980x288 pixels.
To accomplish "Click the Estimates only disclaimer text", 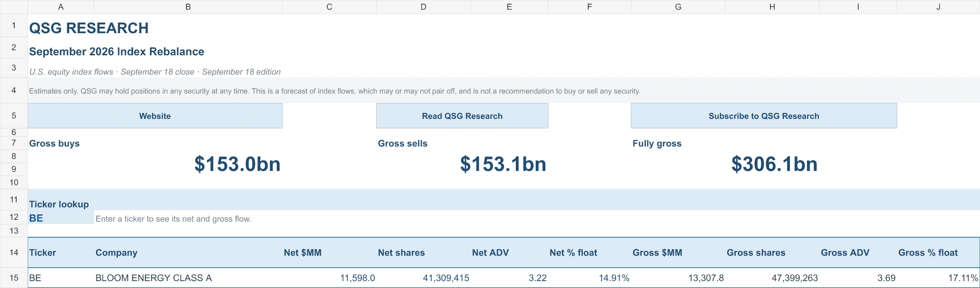I will point(335,91).
